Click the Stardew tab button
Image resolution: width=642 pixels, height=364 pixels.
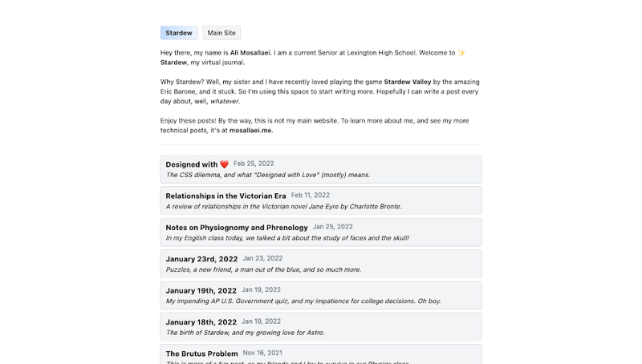coord(179,33)
